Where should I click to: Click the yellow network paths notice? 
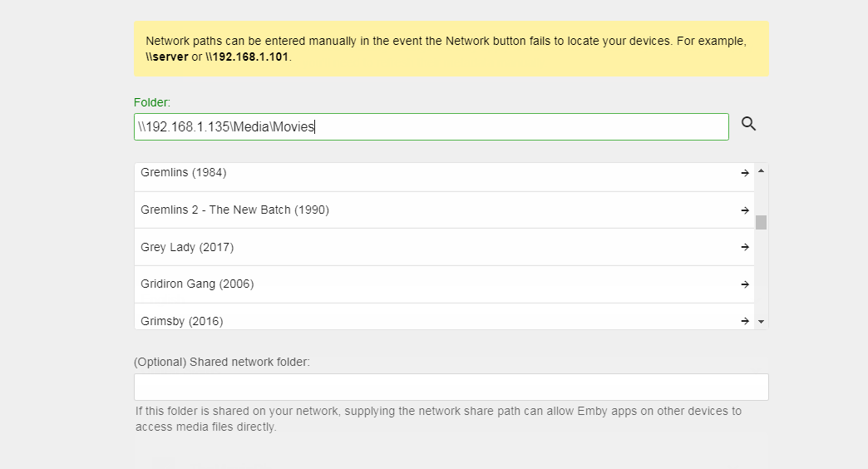451,49
